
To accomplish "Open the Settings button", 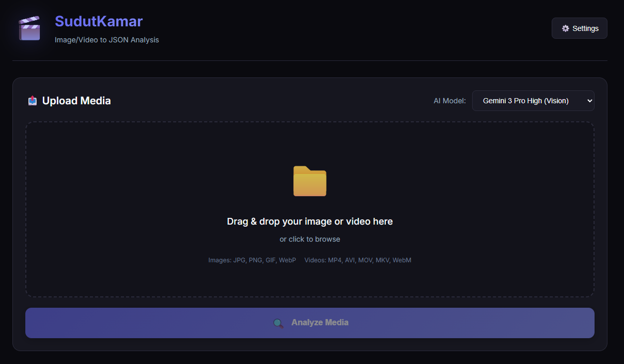I will [580, 28].
